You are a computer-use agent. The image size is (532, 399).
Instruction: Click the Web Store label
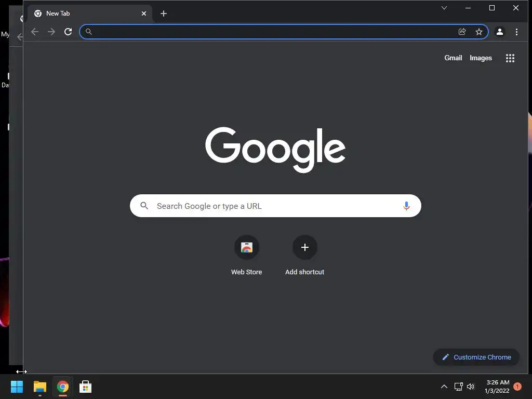coord(247,272)
